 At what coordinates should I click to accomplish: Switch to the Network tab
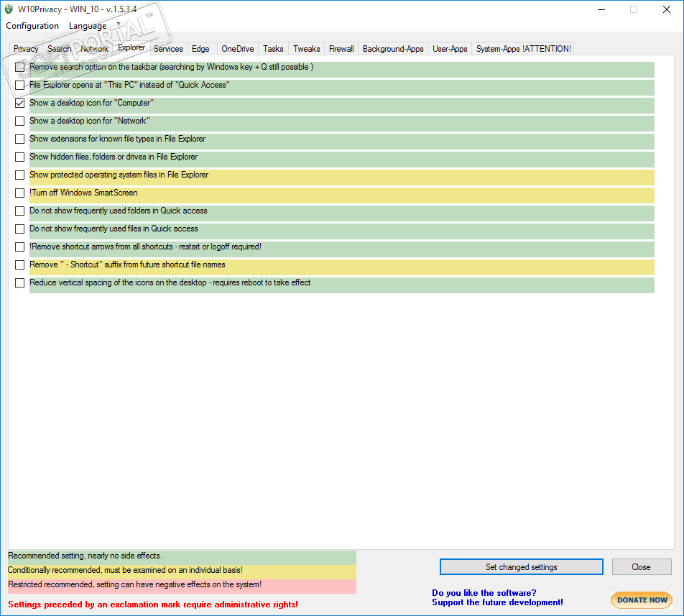[94, 49]
